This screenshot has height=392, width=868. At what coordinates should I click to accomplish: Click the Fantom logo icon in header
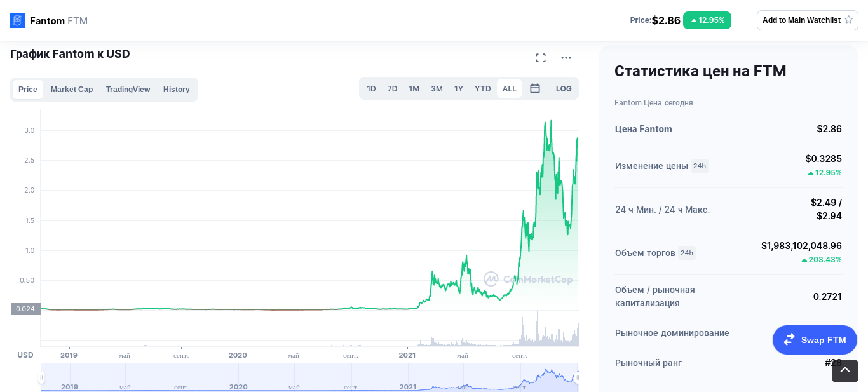17,20
